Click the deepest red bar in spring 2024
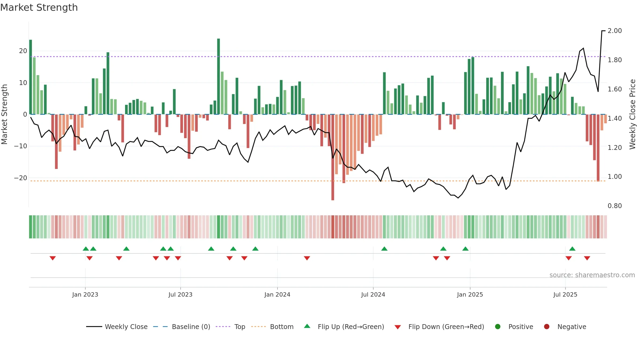 pyautogui.click(x=333, y=157)
